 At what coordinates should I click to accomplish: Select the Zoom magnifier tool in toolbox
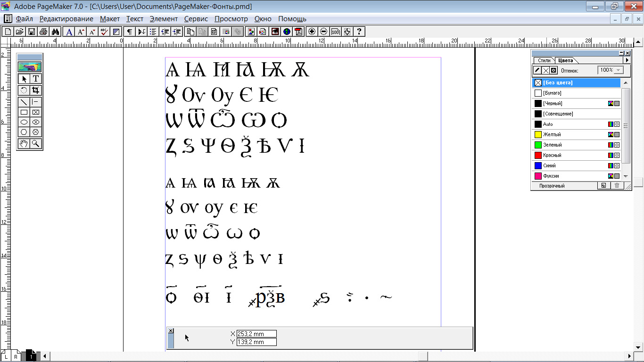click(x=35, y=143)
